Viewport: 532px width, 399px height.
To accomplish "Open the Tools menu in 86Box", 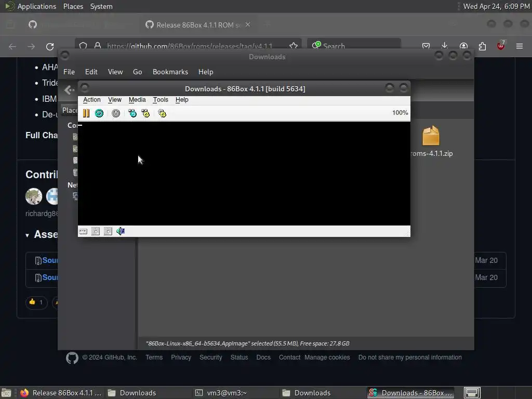I will [x=161, y=100].
